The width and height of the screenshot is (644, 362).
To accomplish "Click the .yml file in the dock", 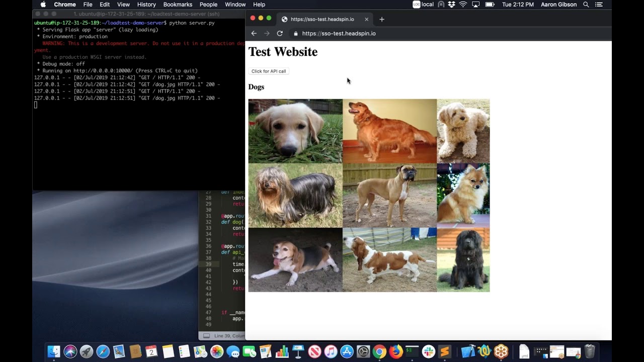I will pyautogui.click(x=524, y=351).
